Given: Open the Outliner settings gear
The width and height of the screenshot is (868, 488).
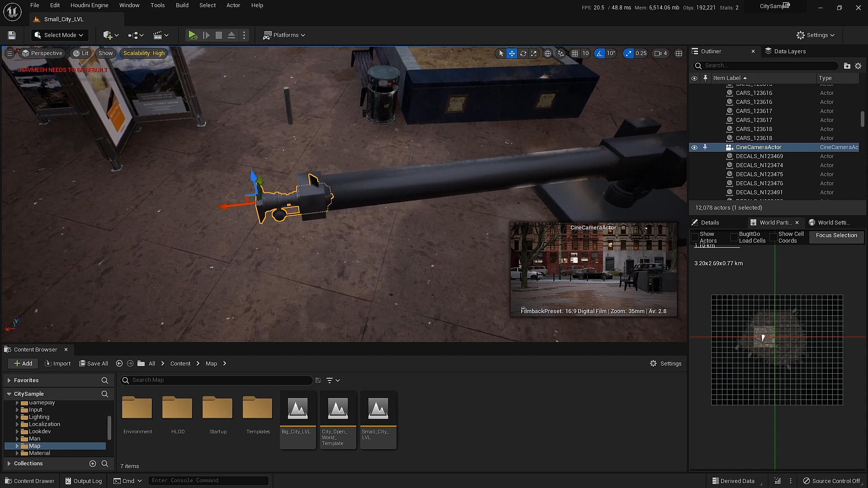Looking at the screenshot, I should click(x=858, y=66).
